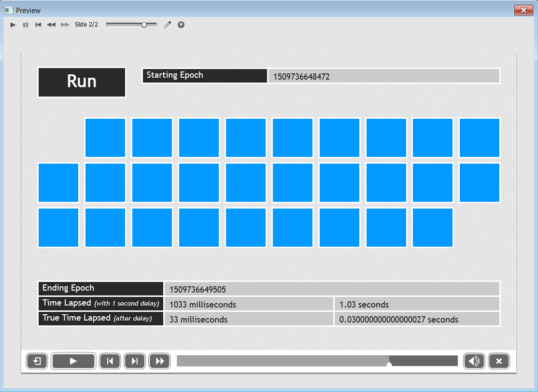The height and width of the screenshot is (392, 538).
Task: Click the play icon in the top preview toolbar
Action: pyautogui.click(x=13, y=25)
